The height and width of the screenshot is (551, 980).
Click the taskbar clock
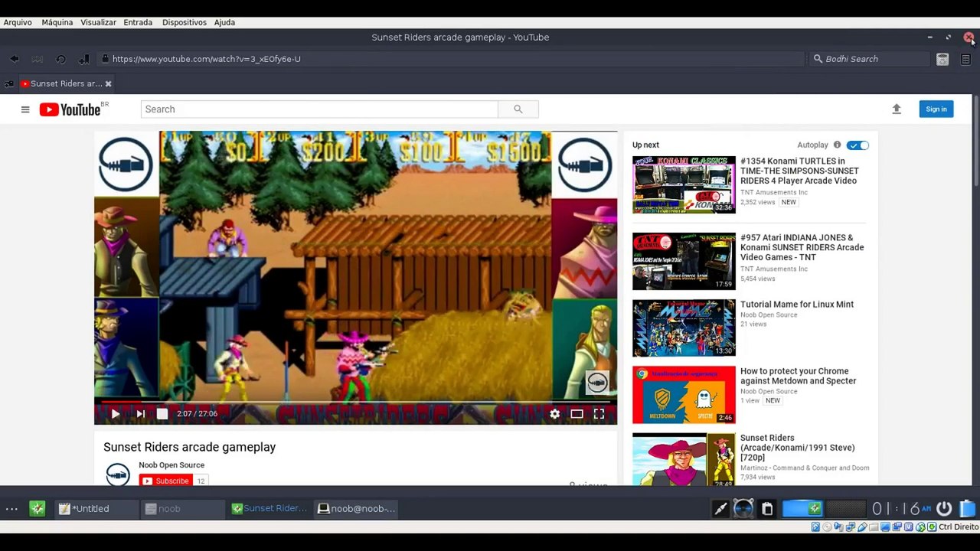(901, 509)
